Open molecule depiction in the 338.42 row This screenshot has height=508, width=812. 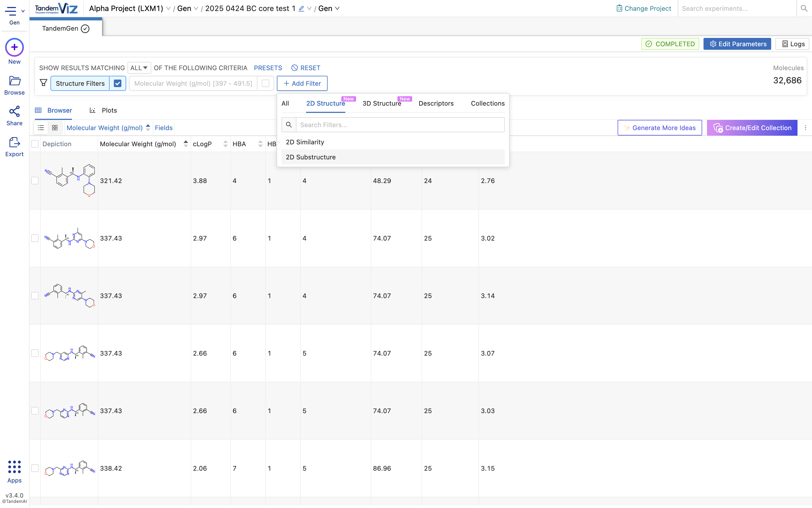(70, 468)
